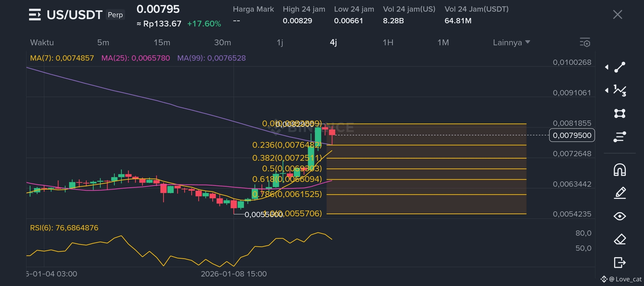644x286 pixels.
Task: Click the MA(7) indicator label
Action: click(x=62, y=58)
